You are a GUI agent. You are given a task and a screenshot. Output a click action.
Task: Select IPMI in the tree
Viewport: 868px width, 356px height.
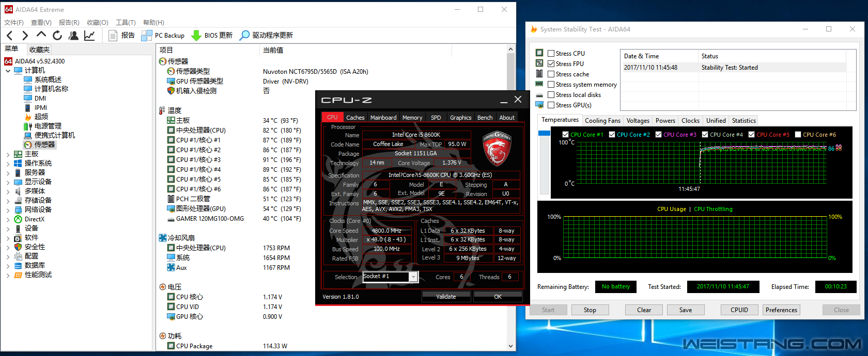click(x=40, y=107)
